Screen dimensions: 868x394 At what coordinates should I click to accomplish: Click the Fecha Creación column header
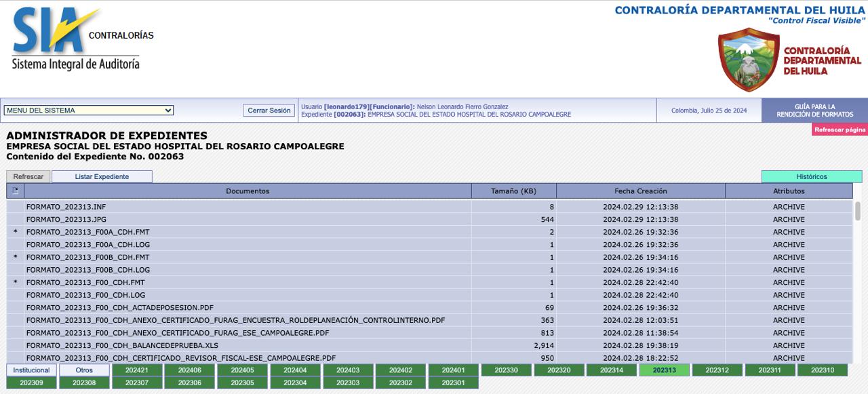(641, 191)
